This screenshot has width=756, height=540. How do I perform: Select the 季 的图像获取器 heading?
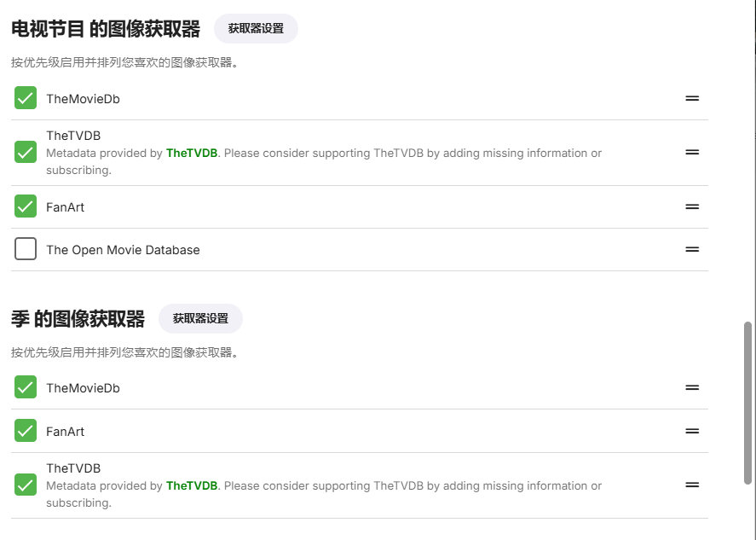point(78,319)
